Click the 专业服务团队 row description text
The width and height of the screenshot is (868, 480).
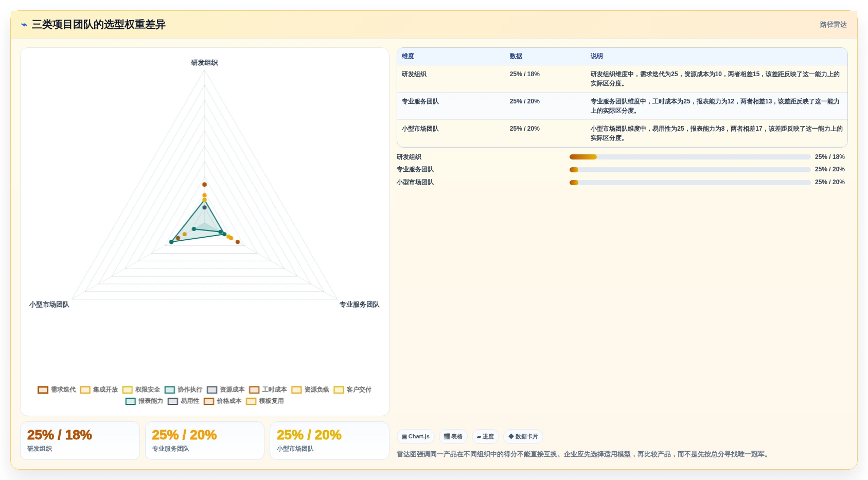[x=715, y=106]
